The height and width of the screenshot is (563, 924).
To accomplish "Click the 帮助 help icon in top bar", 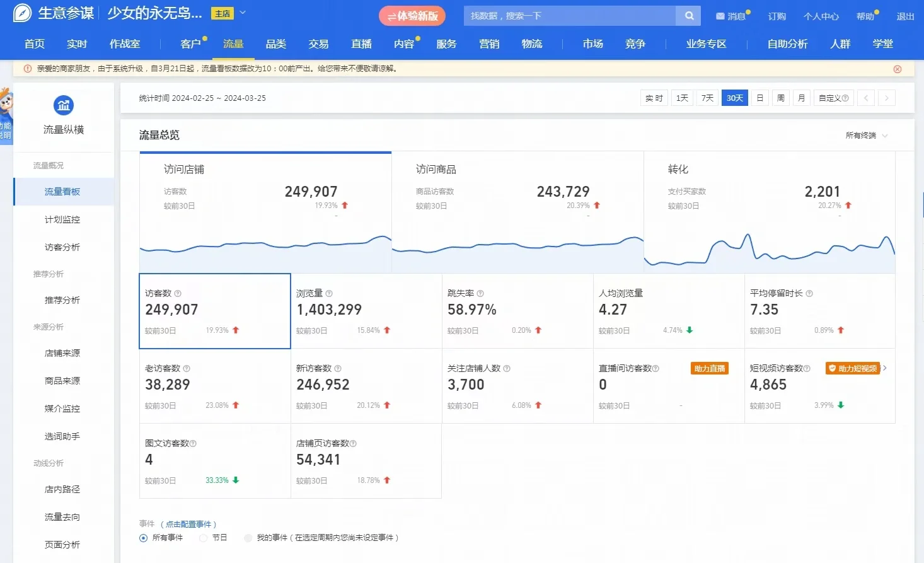I will pyautogui.click(x=865, y=16).
